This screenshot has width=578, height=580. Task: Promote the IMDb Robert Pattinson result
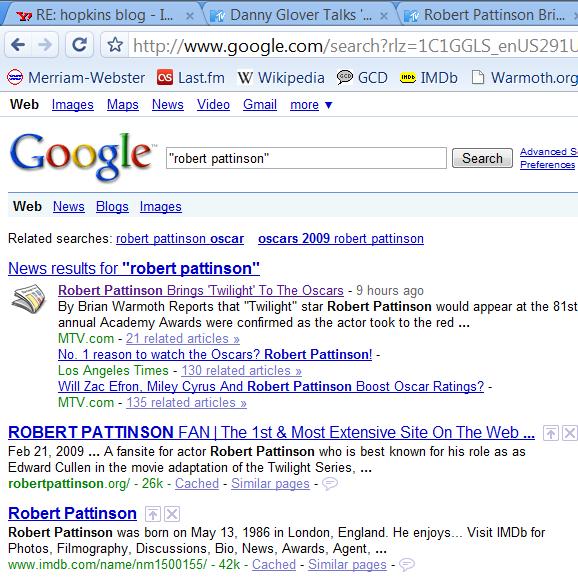153,514
